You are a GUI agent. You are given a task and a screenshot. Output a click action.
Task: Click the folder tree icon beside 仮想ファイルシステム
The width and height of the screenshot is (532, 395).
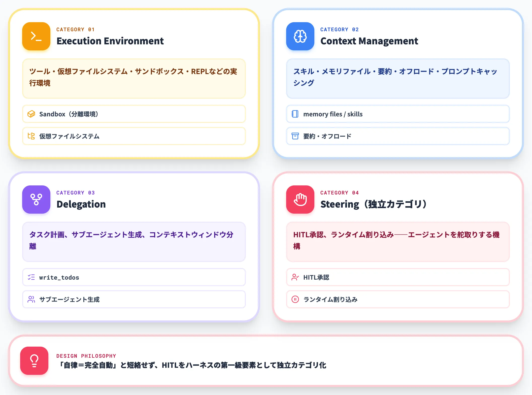[x=31, y=136]
